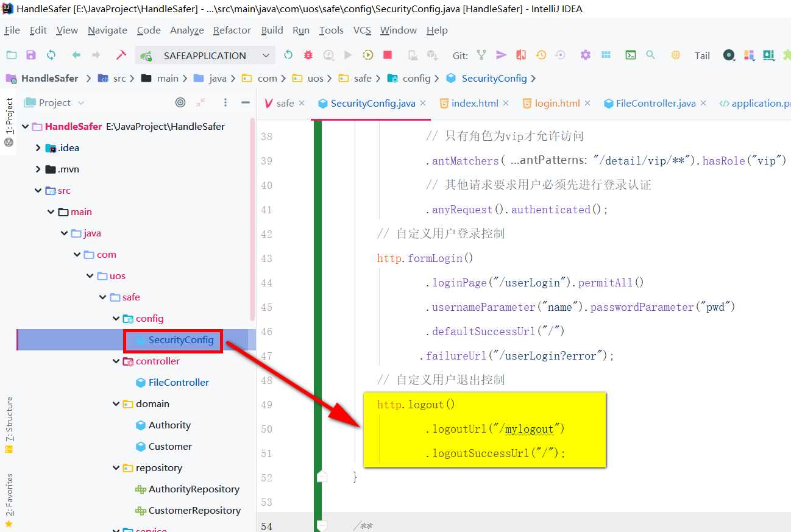
Task: Open terminal toolbar icon
Action: (x=631, y=55)
